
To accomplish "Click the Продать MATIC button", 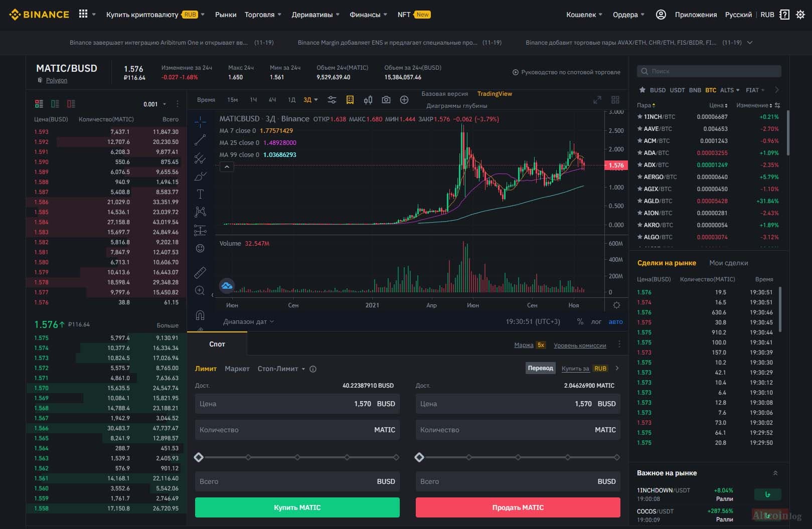I will click(x=518, y=507).
